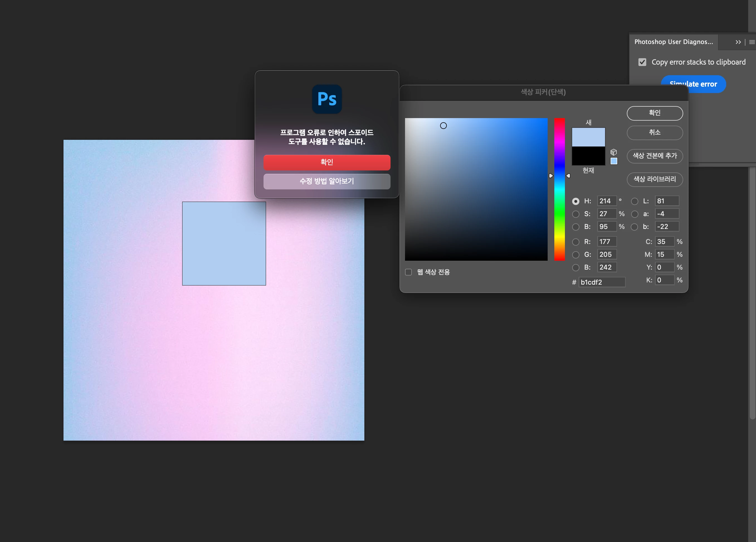
Task: Open 색상 라이브러리 color libraries
Action: click(x=654, y=179)
